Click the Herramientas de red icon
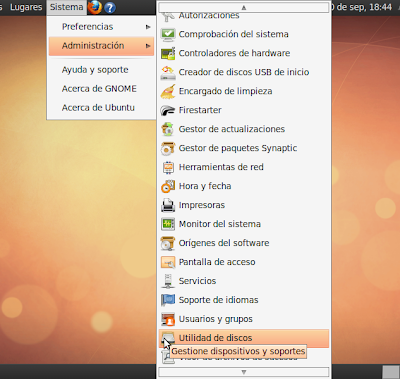Image resolution: width=400 pixels, height=379 pixels. [x=168, y=167]
